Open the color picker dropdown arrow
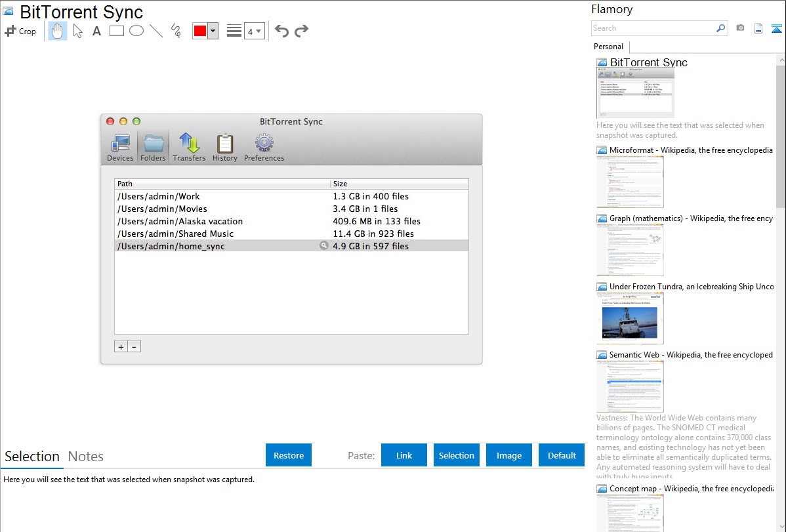 coord(213,31)
